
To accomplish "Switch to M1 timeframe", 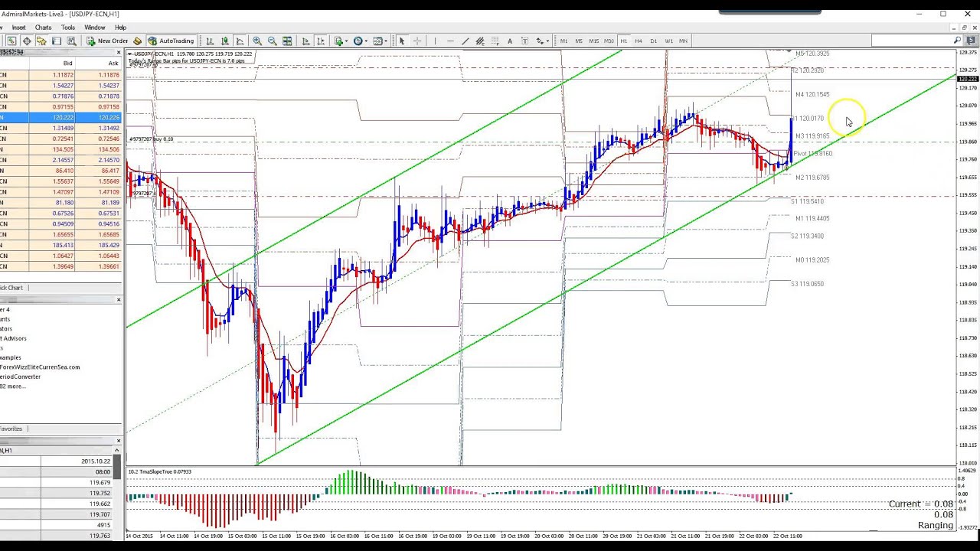I will click(x=563, y=41).
